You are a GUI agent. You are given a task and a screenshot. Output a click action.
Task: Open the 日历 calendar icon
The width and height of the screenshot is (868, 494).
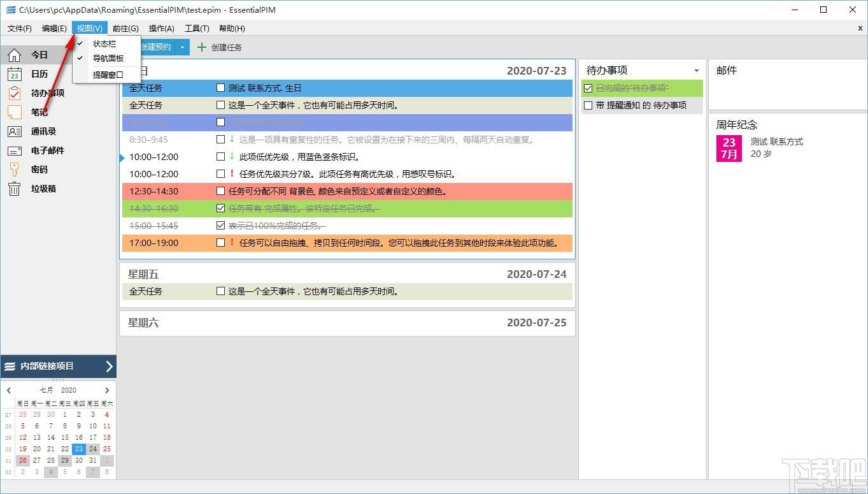pos(14,74)
